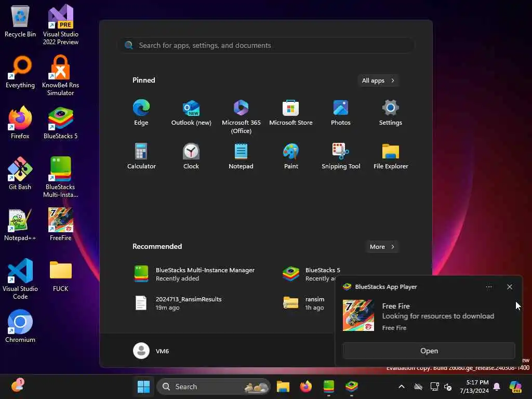Open Snipping Tool pinned app
Image resolution: width=532 pixels, height=399 pixels.
click(341, 156)
